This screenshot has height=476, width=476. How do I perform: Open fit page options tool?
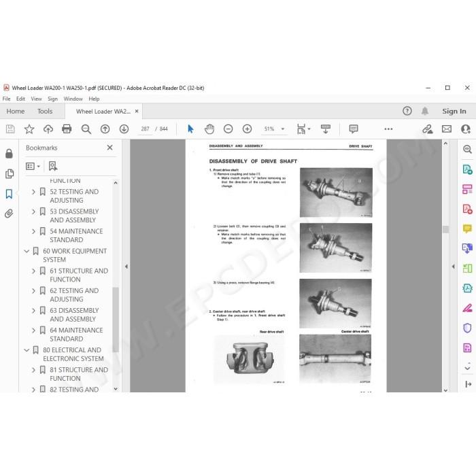303,129
